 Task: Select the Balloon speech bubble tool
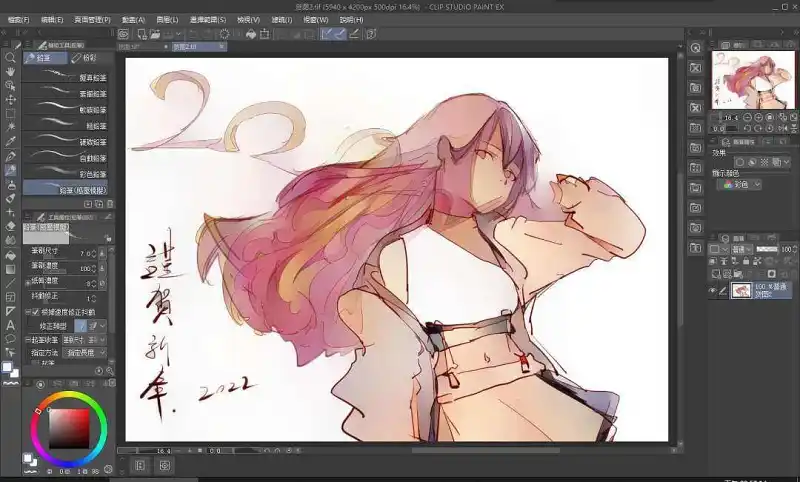click(x=10, y=339)
